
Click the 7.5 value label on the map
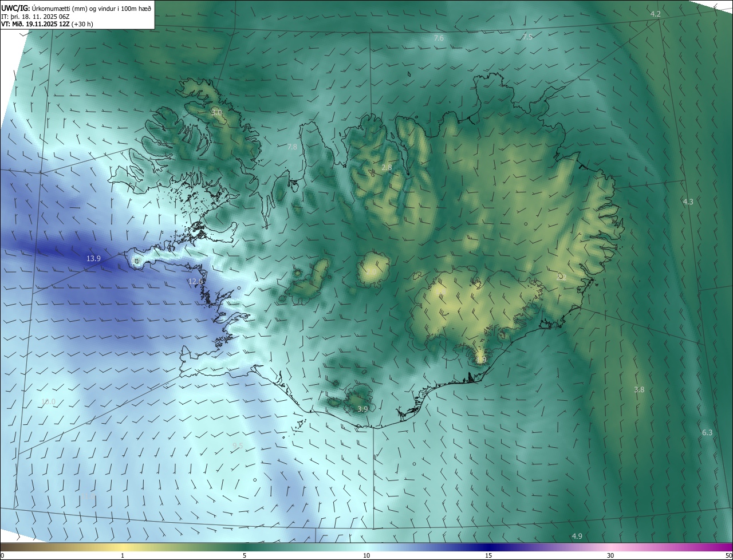[527, 37]
